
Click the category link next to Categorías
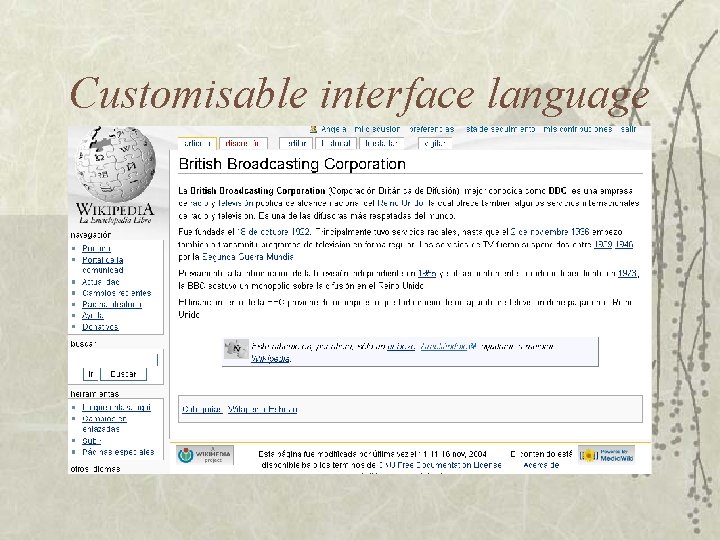click(263, 409)
